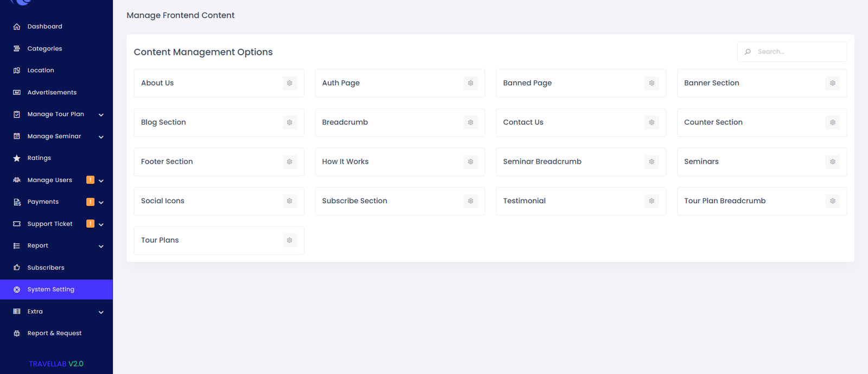Click the orange alert badge on Payments

(90, 202)
